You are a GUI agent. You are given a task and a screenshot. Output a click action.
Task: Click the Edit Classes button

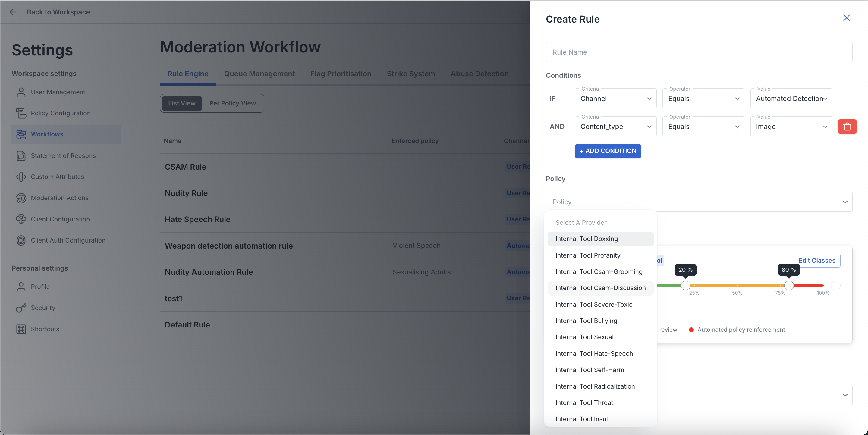coord(817,261)
